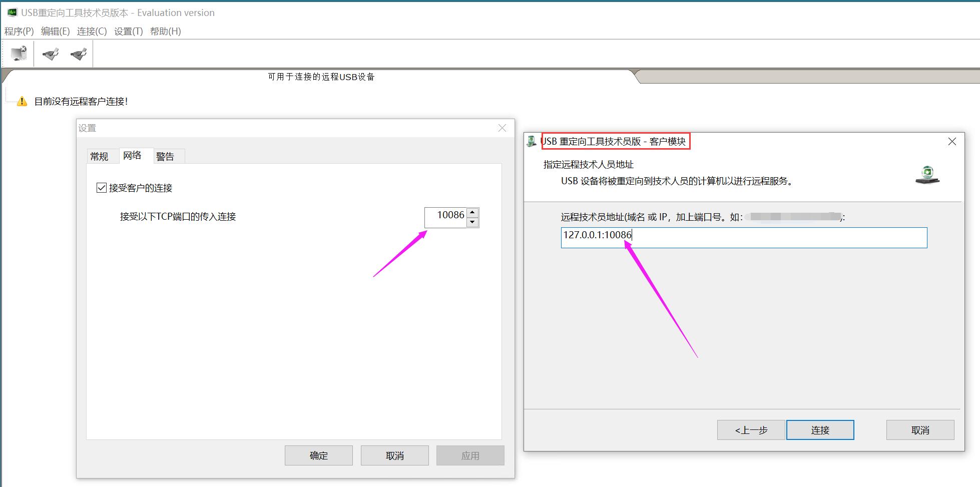980x487 pixels.
Task: Open the 帮助(H) menu
Action: (x=165, y=31)
